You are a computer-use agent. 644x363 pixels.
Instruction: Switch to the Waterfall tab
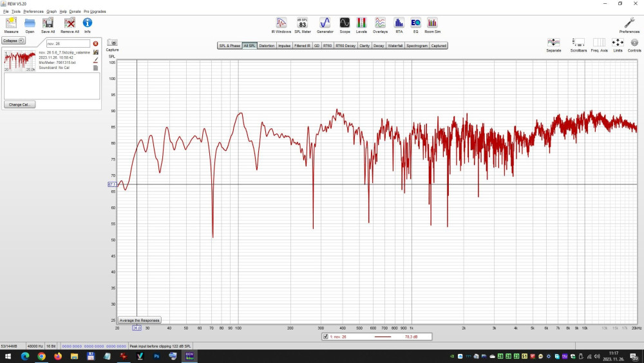395,46
